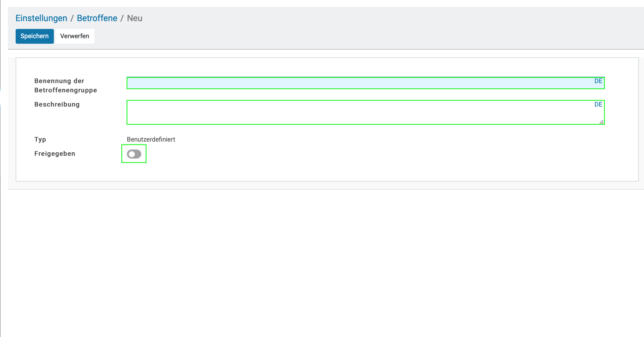This screenshot has width=644, height=337.
Task: Click the slash between Einstellungen and Betroffene
Action: [72, 18]
